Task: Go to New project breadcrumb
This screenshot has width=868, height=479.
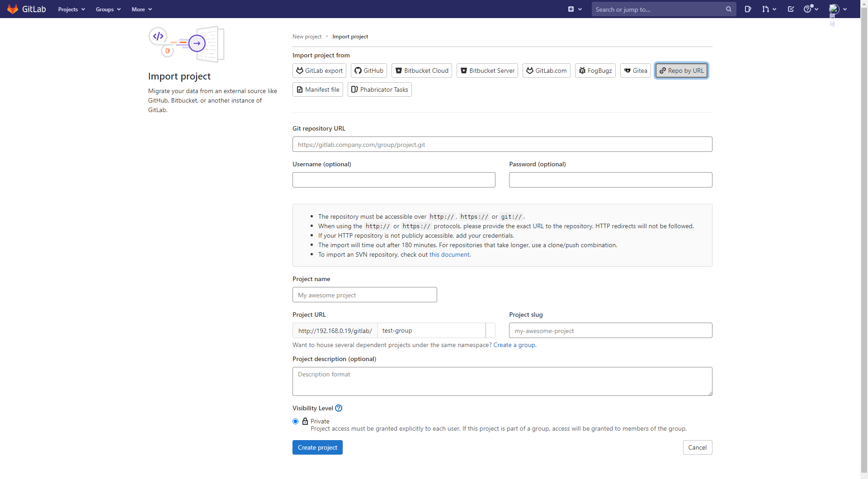Action: click(307, 37)
